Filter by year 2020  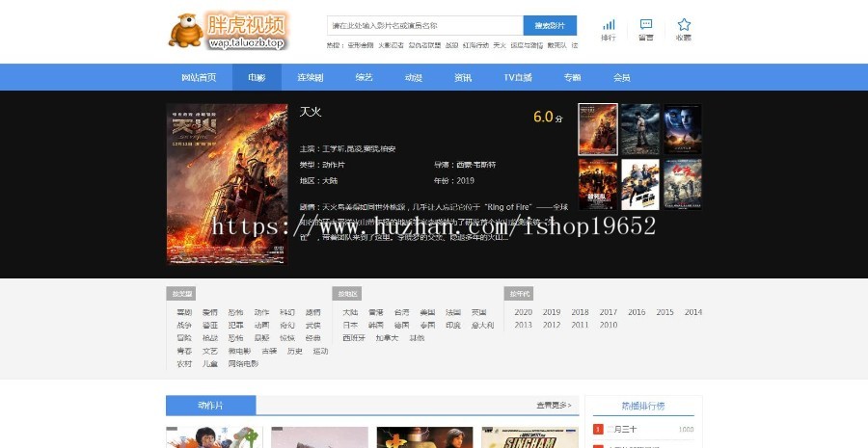tap(523, 312)
